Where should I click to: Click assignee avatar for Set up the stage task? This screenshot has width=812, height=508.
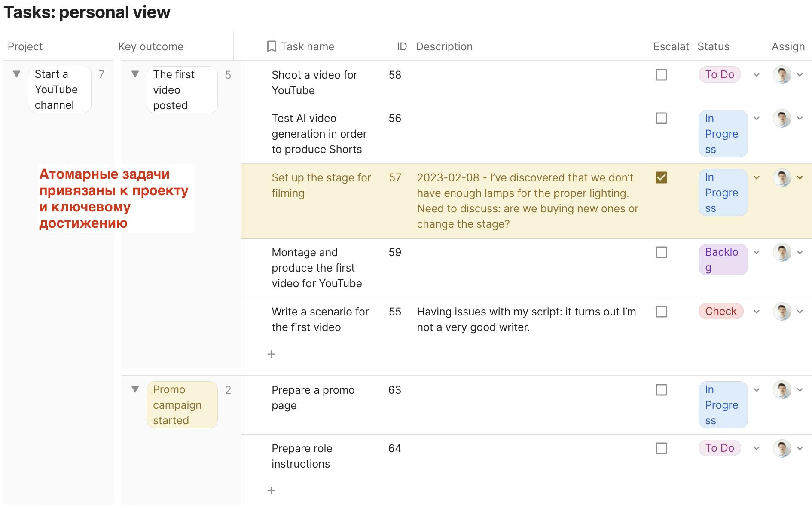click(782, 177)
